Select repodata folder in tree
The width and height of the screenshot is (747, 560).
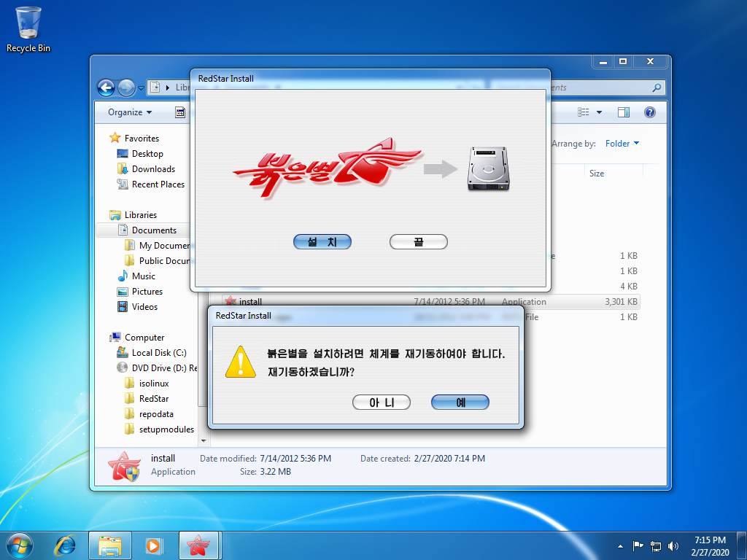point(156,414)
